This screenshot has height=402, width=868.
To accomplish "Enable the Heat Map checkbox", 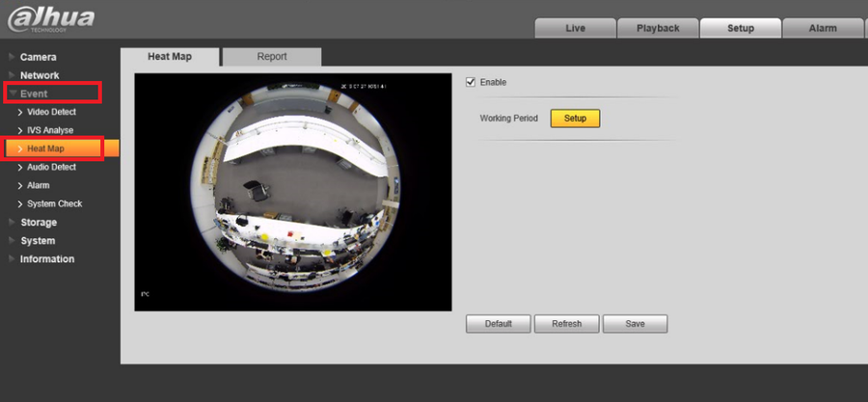I will pyautogui.click(x=471, y=82).
